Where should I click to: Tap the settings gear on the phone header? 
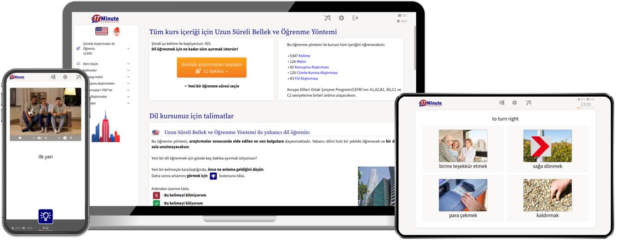65,77
